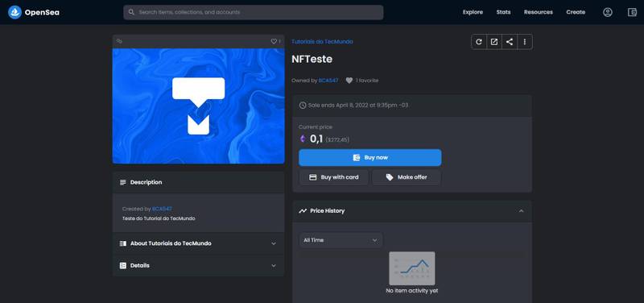Click the Description header
The width and height of the screenshot is (644, 303).
[x=198, y=182]
